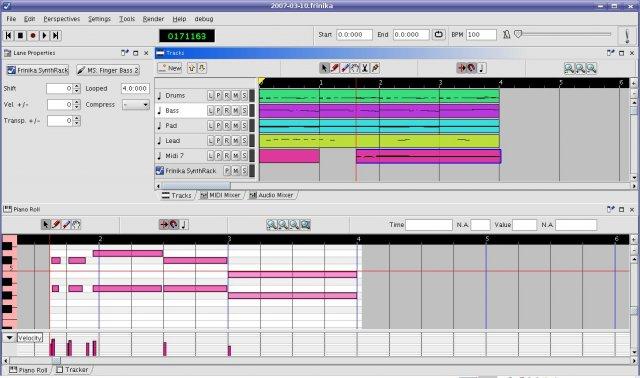Select pointer tool in Piano Roll toolbar
The height and width of the screenshot is (378, 640).
point(46,225)
